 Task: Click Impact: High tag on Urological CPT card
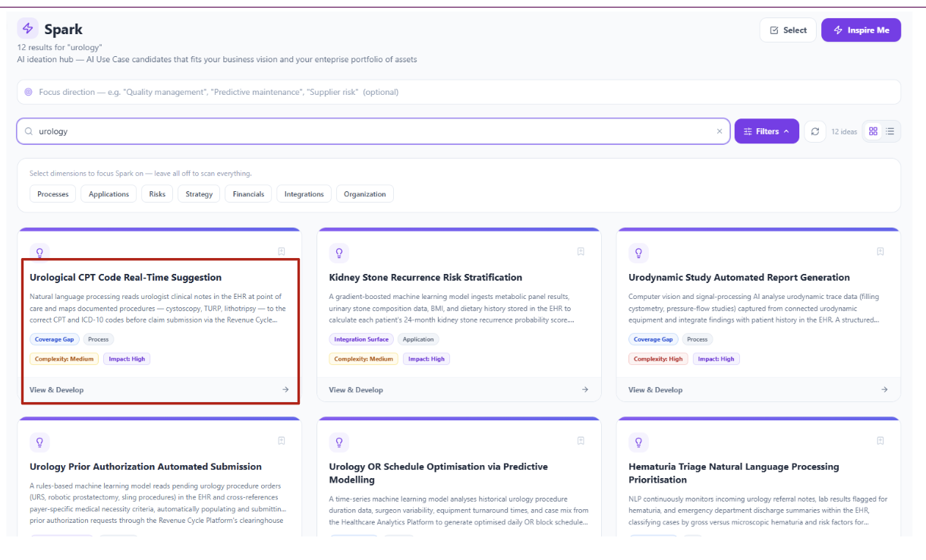pyautogui.click(x=127, y=359)
